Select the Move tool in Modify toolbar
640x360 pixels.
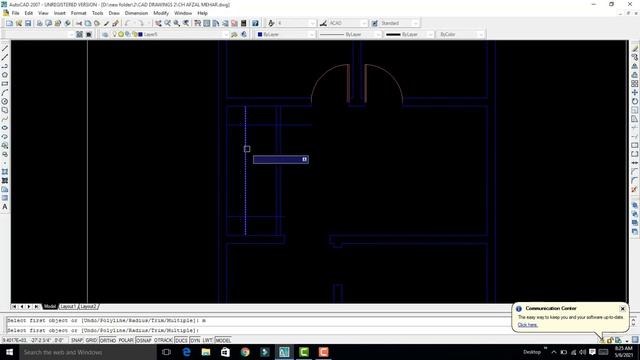point(635,93)
